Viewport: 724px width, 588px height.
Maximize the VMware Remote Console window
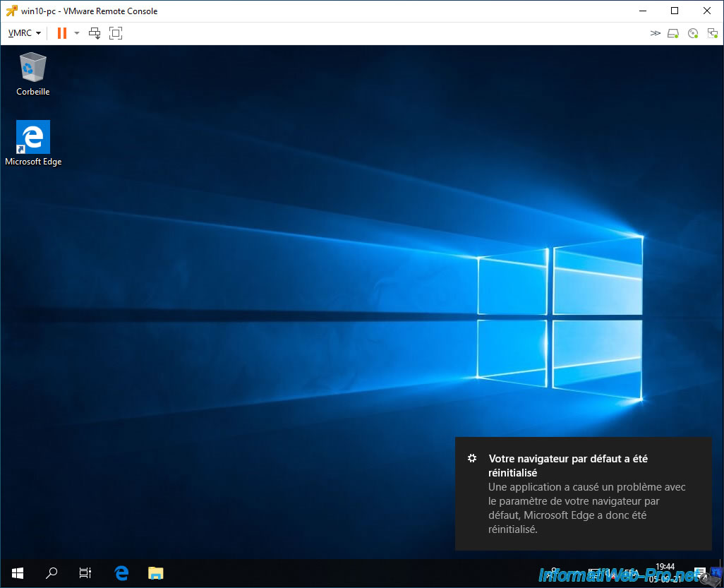(x=675, y=11)
